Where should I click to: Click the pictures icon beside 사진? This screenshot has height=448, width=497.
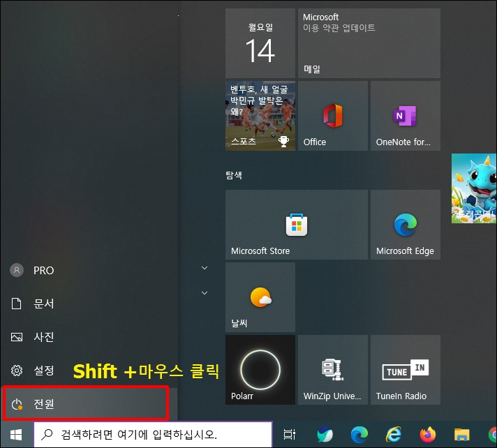(17, 337)
